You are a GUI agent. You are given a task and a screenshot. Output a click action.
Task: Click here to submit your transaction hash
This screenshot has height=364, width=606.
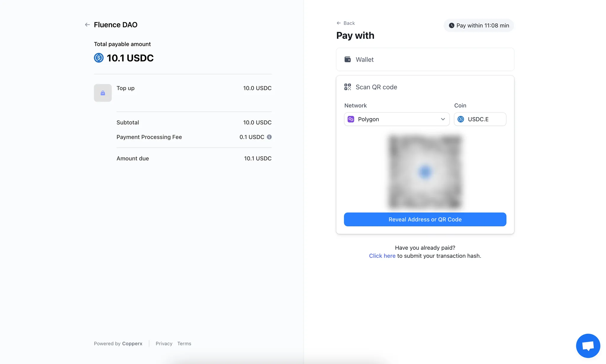382,255
